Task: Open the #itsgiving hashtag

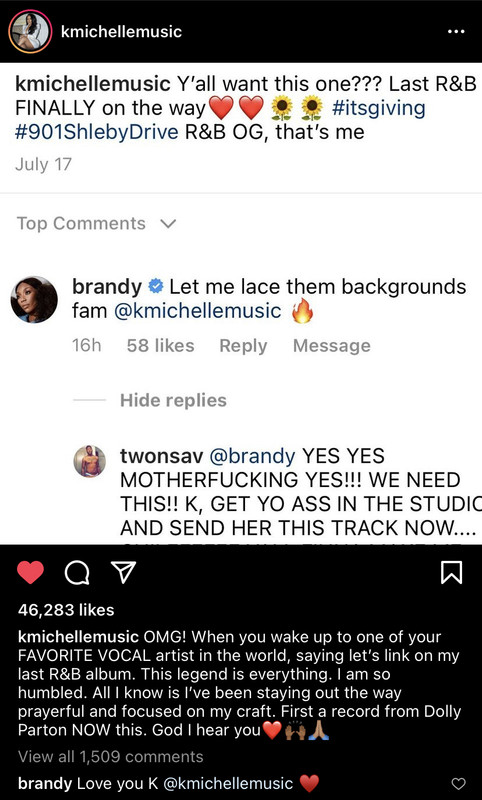Action: [378, 108]
